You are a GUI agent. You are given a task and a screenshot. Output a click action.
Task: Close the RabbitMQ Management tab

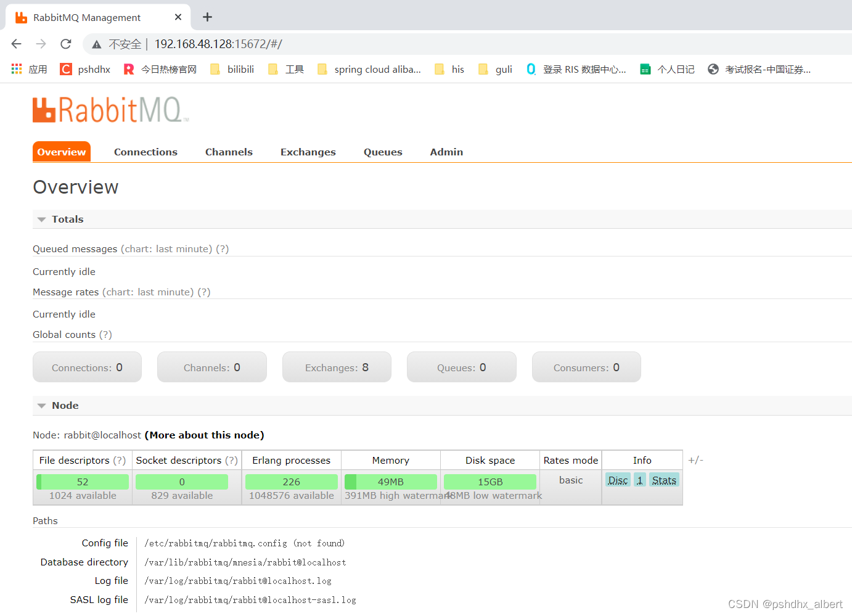point(178,17)
